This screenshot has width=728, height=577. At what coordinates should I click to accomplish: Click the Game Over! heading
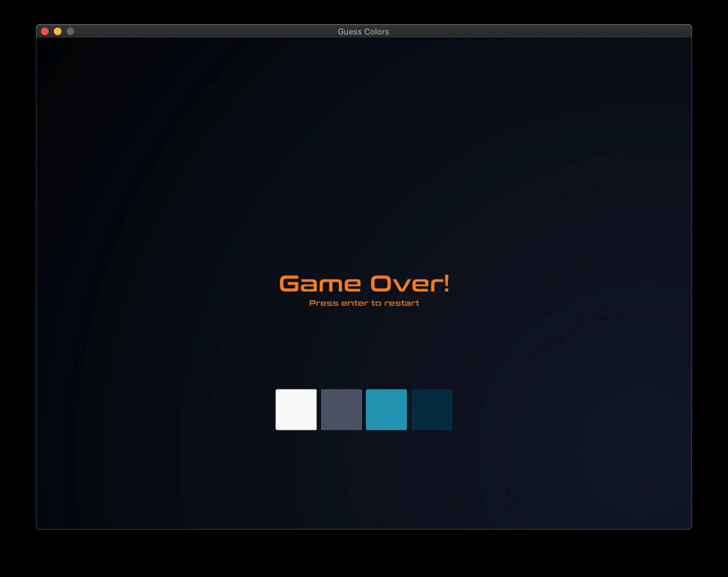(364, 282)
